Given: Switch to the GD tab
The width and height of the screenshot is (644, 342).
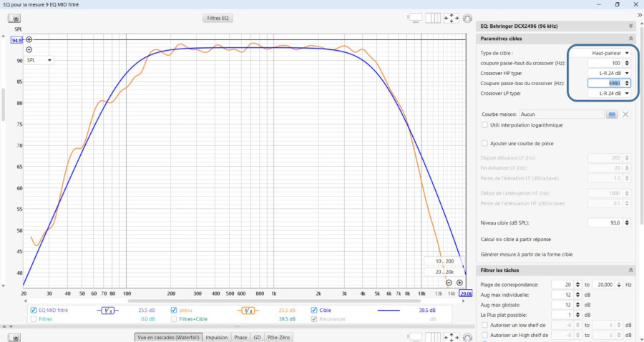Looking at the screenshot, I should click(257, 338).
